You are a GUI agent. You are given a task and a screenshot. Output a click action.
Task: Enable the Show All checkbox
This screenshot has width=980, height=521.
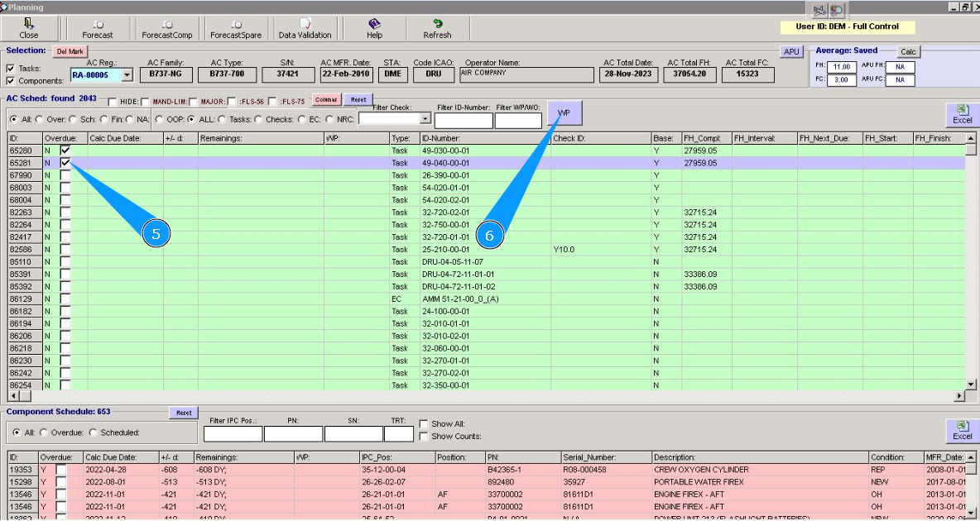pos(424,423)
